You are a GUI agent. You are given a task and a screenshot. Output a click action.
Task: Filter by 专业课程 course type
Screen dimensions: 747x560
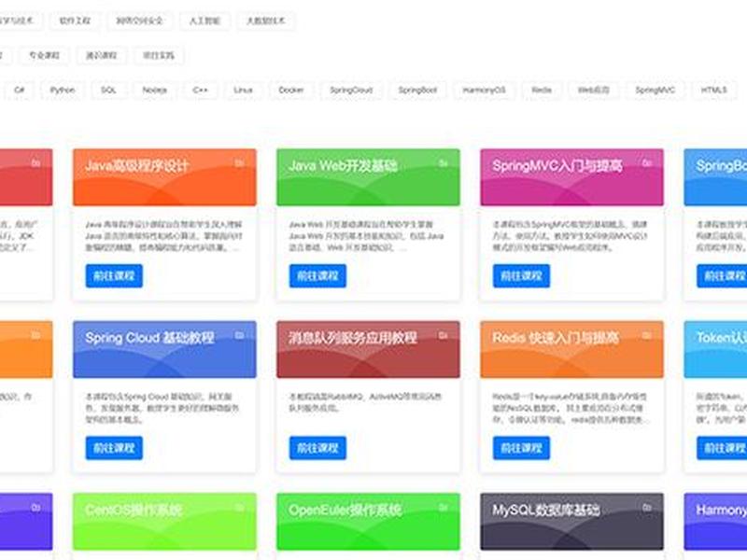pos(44,55)
